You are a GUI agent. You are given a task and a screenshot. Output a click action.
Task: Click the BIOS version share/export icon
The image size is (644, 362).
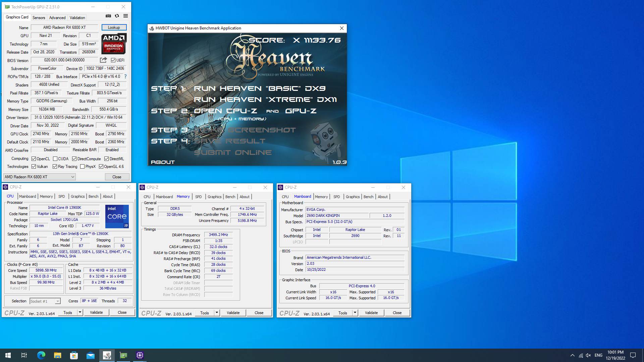click(103, 60)
